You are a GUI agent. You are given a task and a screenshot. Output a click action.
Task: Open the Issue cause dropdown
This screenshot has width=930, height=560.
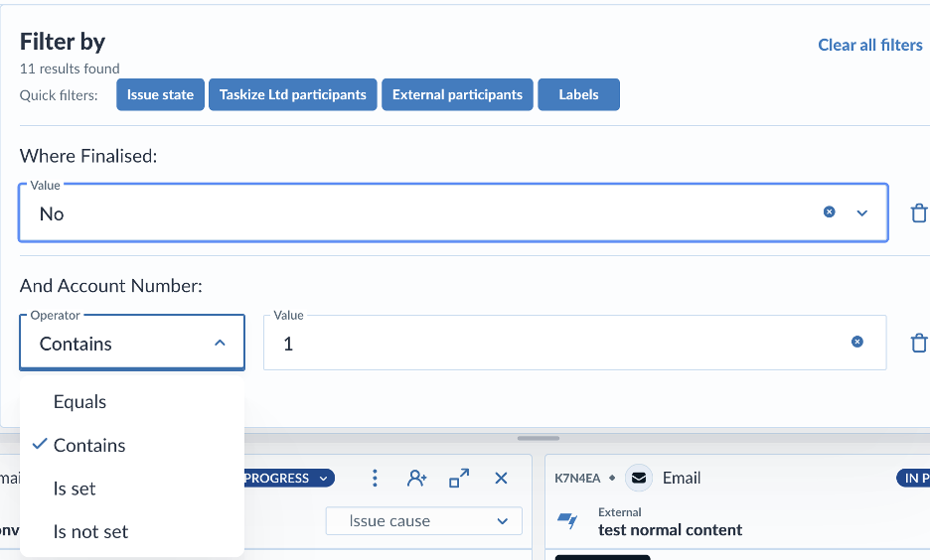(x=424, y=521)
